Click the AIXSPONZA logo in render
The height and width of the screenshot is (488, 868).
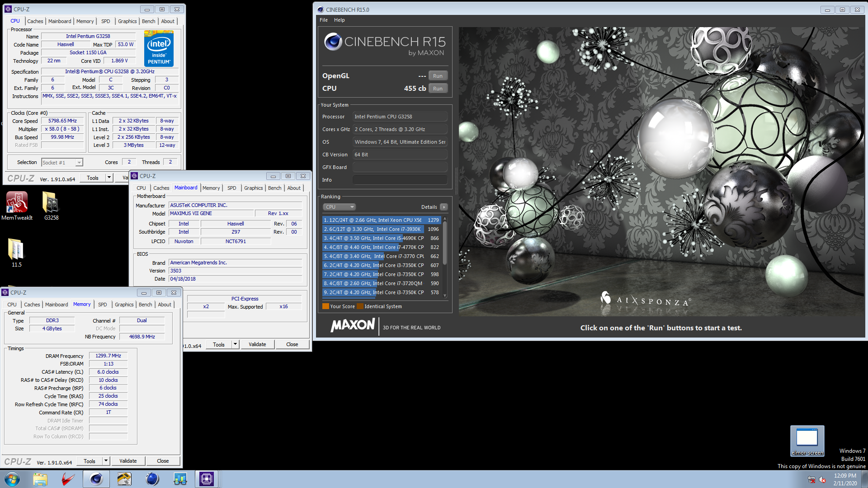click(645, 299)
